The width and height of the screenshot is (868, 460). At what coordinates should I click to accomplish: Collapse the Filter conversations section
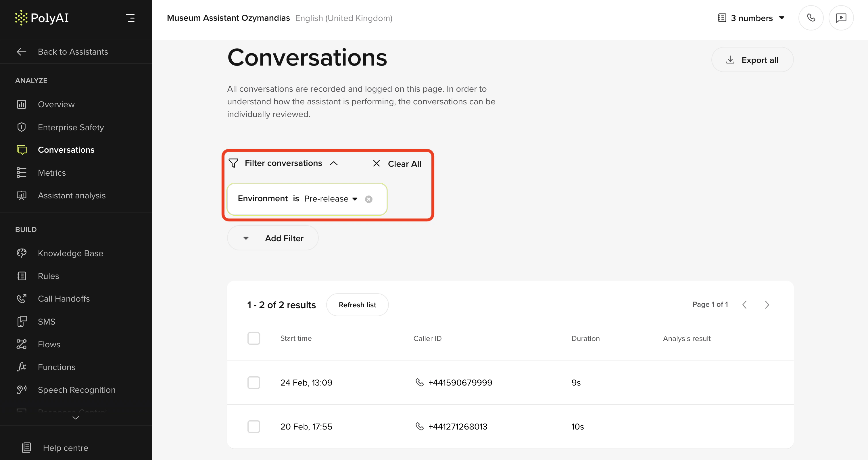[x=333, y=163]
